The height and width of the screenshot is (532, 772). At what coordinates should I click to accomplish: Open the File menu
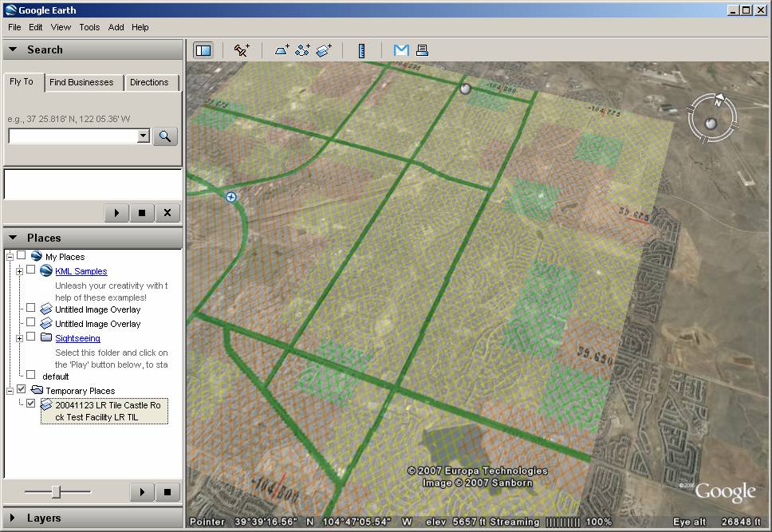[14, 27]
